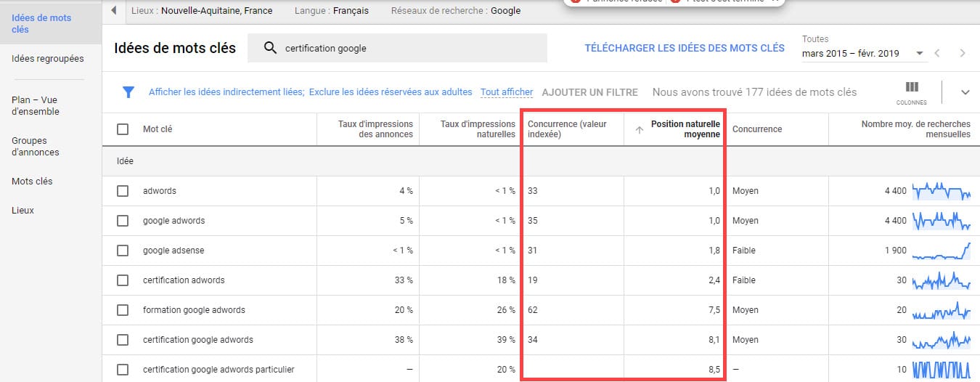The image size is (980, 382).
Task: Check the google adwords keyword row
Action: 123,221
